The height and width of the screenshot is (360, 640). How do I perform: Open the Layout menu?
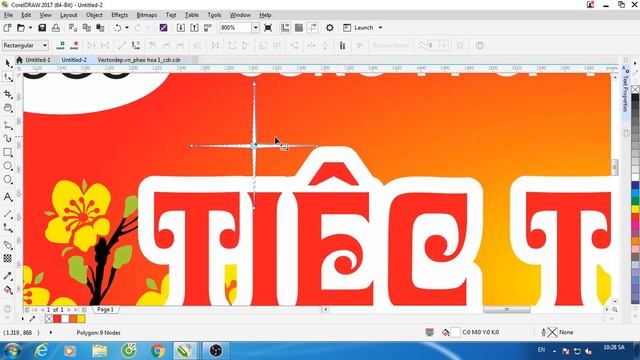click(69, 15)
